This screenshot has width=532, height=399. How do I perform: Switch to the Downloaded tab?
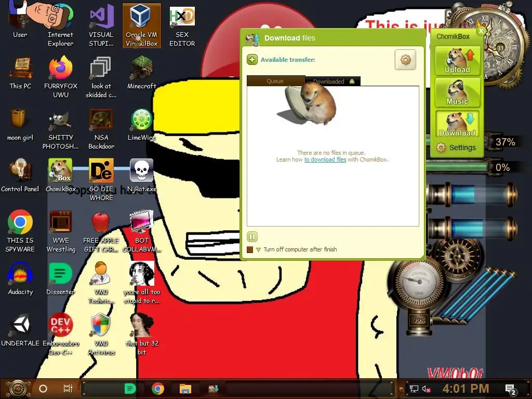(333, 82)
